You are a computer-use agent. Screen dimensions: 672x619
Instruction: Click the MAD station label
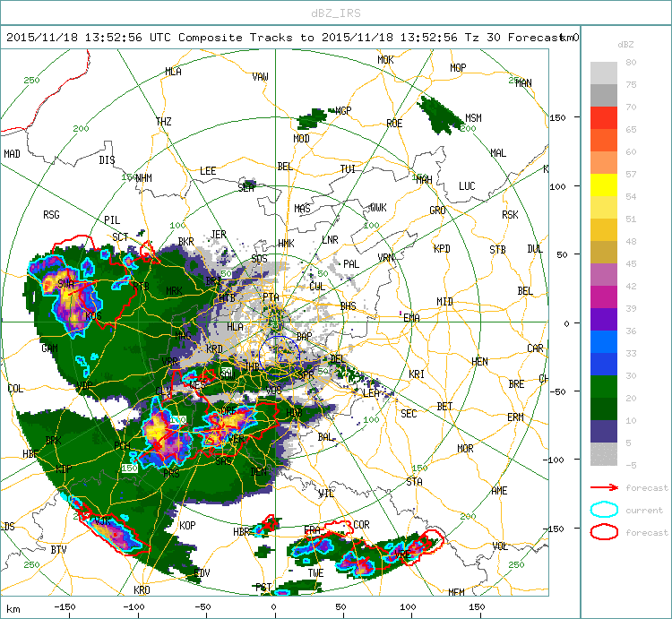[x=12, y=153]
